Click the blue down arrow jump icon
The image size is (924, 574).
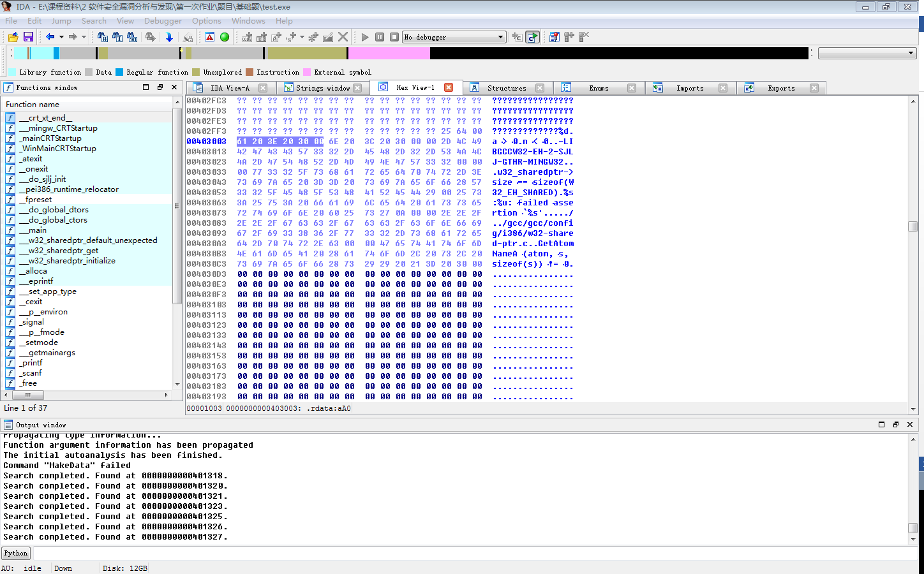[169, 37]
